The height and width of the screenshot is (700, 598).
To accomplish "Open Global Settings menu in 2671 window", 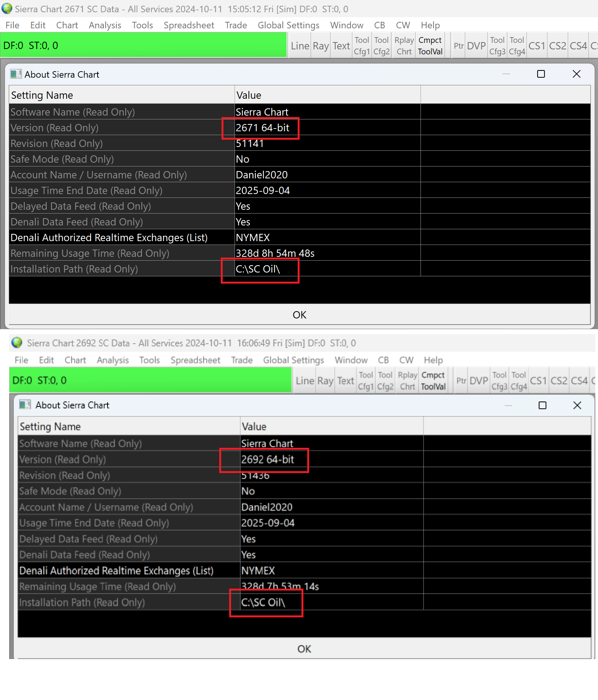I will [288, 25].
